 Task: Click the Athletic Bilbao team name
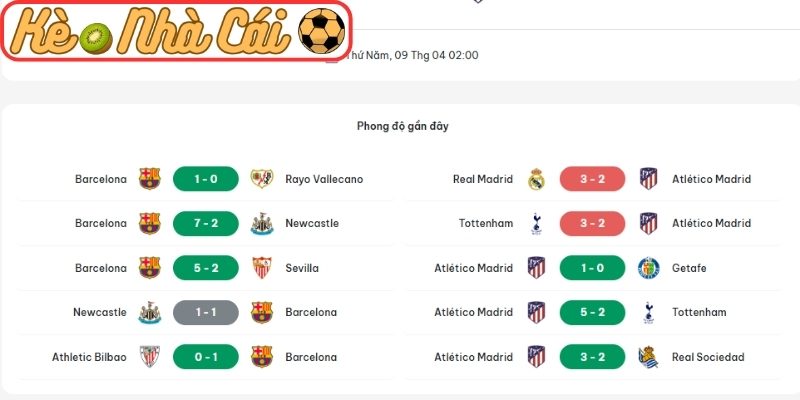90,357
